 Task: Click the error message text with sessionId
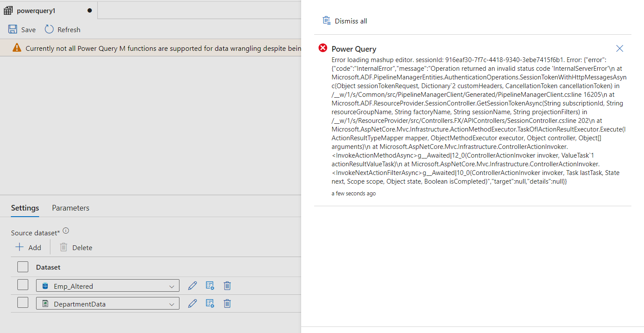click(479, 121)
